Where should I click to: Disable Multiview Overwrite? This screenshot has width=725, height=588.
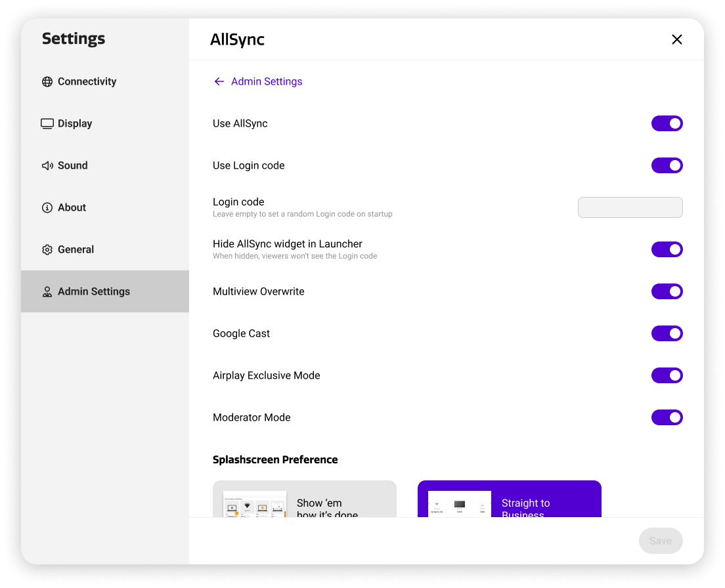pos(667,291)
